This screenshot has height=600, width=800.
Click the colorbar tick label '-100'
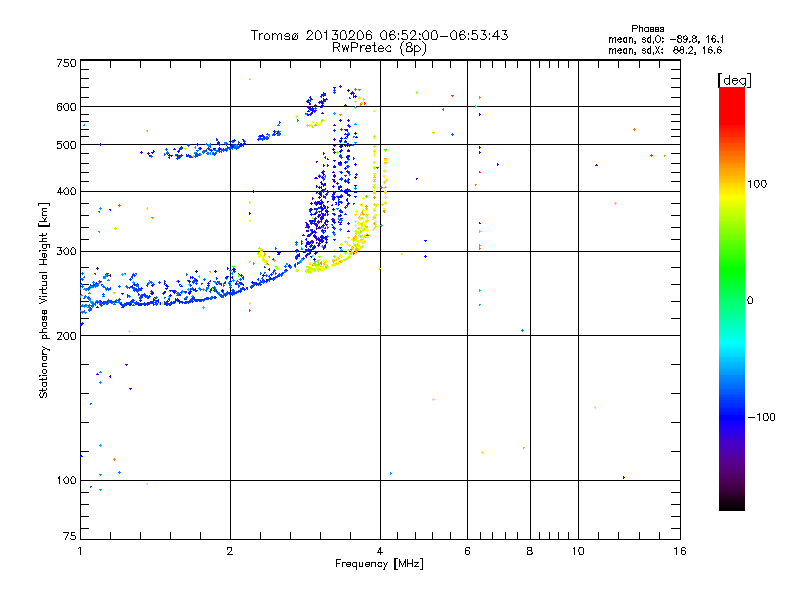(761, 417)
